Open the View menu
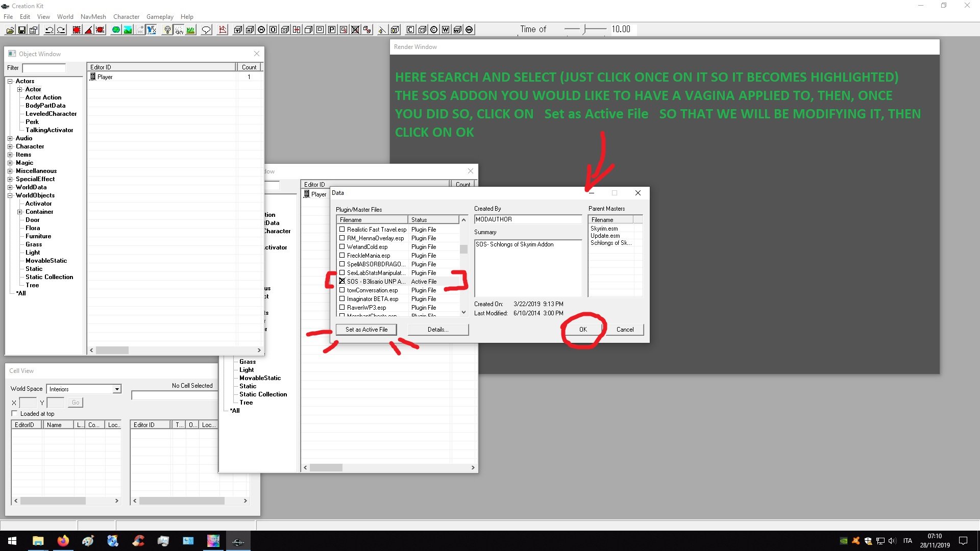This screenshot has height=551, width=980. click(x=43, y=17)
